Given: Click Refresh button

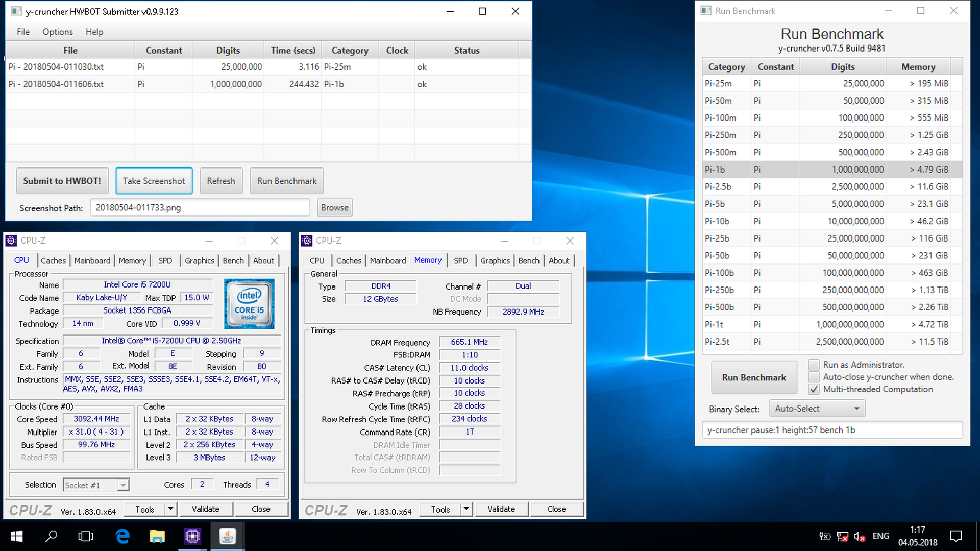Looking at the screenshot, I should [x=221, y=181].
